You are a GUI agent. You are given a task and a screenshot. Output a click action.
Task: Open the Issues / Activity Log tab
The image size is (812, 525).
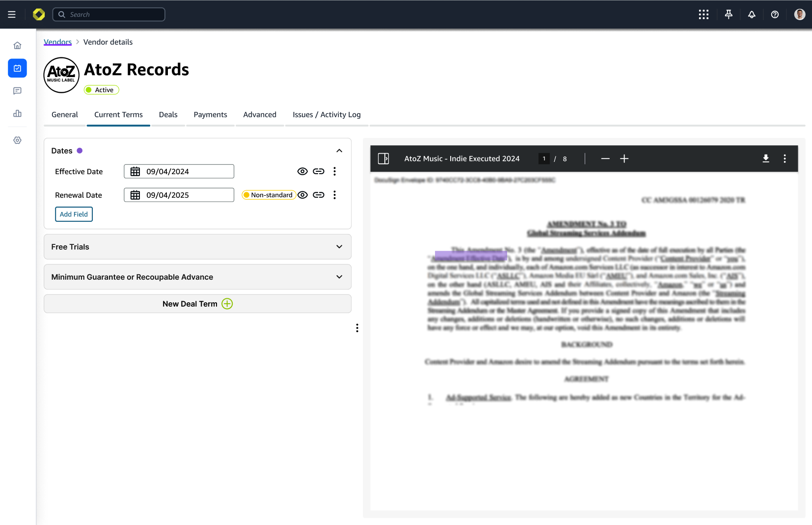326,114
